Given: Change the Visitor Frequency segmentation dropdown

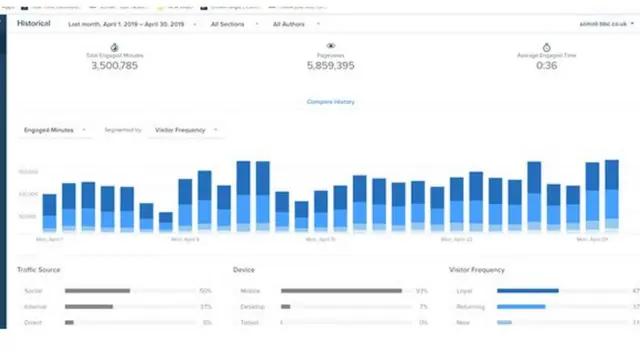Looking at the screenshot, I should pyautogui.click(x=186, y=130).
